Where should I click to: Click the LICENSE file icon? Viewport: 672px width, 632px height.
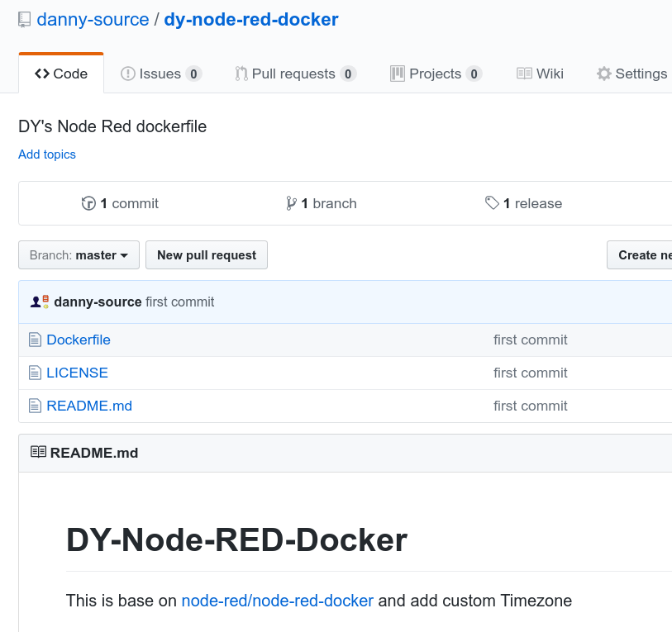click(x=35, y=373)
